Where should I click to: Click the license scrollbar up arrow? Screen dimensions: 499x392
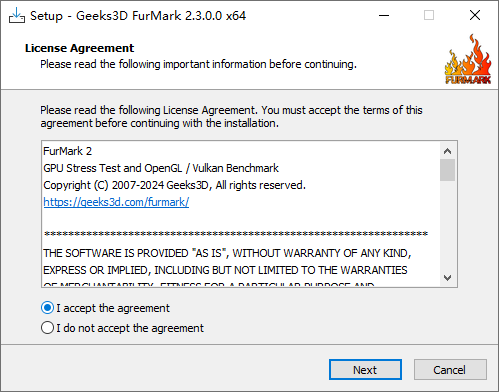447,151
